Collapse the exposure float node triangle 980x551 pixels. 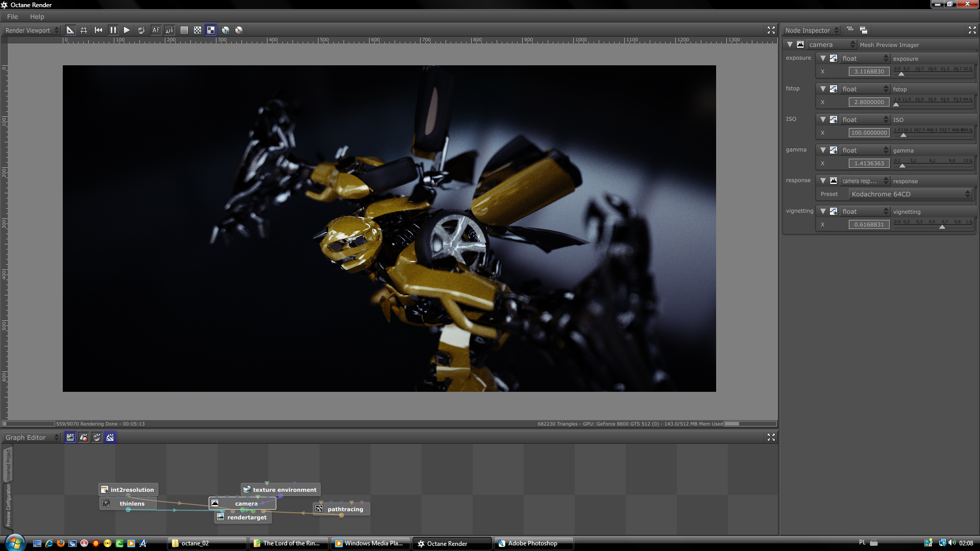(823, 58)
